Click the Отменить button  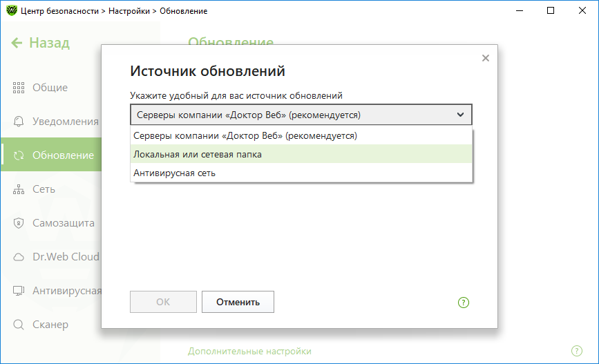pos(238,302)
